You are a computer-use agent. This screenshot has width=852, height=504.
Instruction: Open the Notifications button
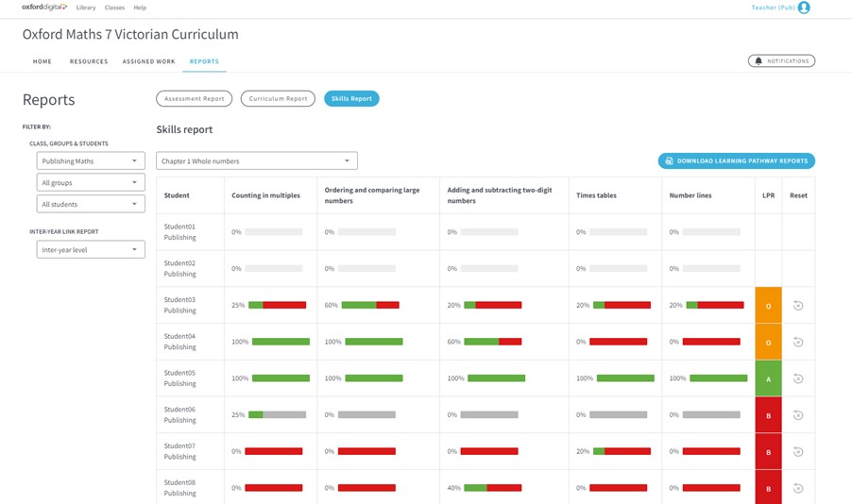[781, 60]
